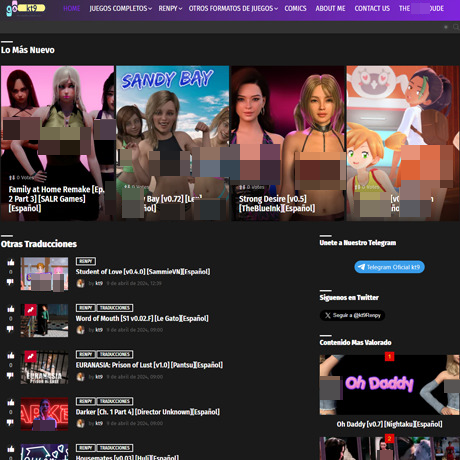Expand OTROS FORMATOS DE JUEGOS dropdown
The width and height of the screenshot is (460, 460).
click(x=233, y=8)
